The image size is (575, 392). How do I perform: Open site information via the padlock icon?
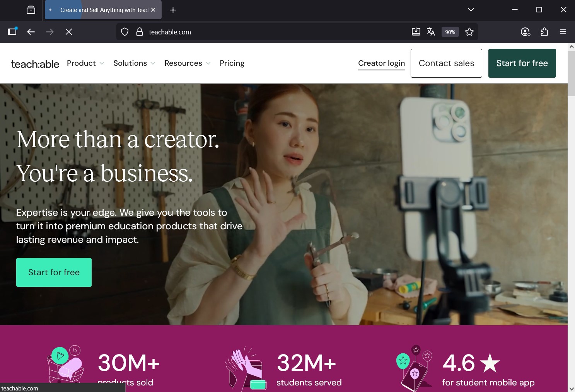coord(140,32)
